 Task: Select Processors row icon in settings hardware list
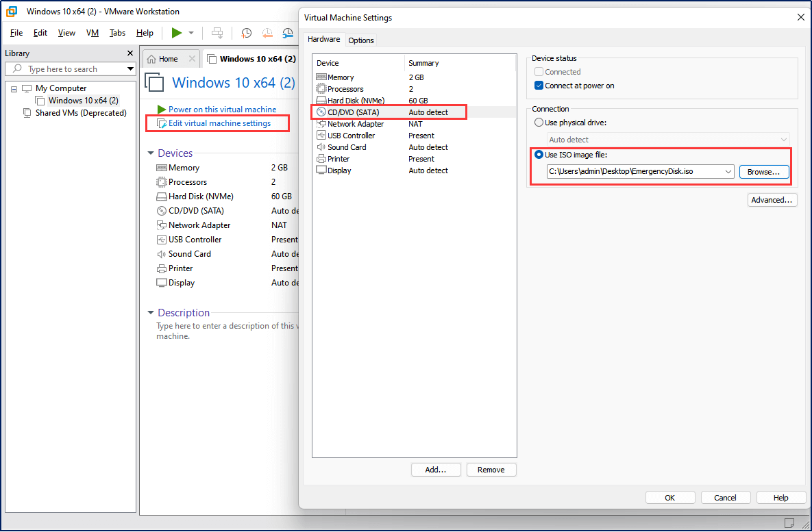(321, 89)
